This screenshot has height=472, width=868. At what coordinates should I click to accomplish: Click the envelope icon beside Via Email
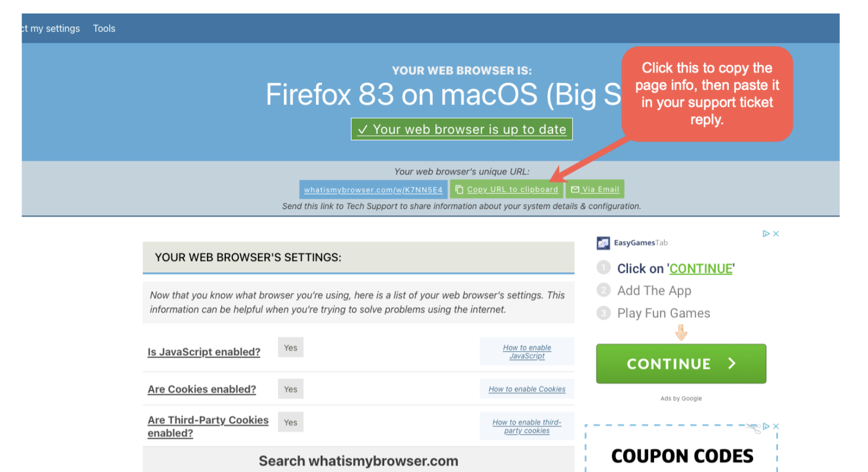pyautogui.click(x=575, y=189)
